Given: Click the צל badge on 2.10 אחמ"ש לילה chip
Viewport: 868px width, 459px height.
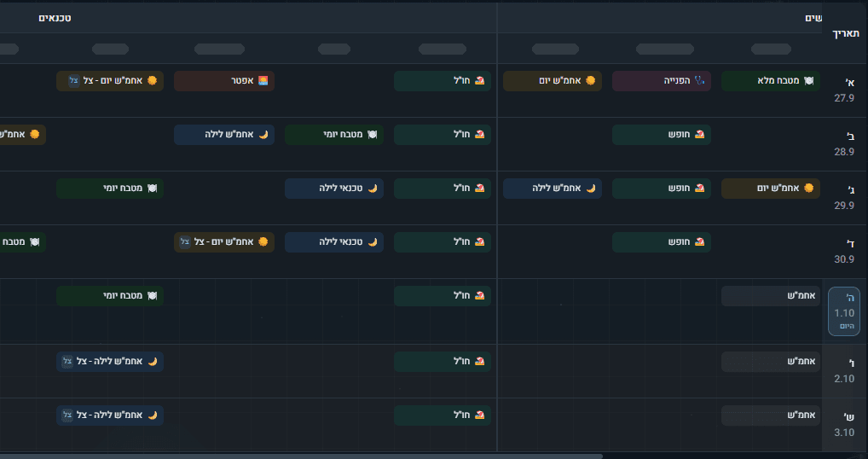Looking at the screenshot, I should click(67, 362).
